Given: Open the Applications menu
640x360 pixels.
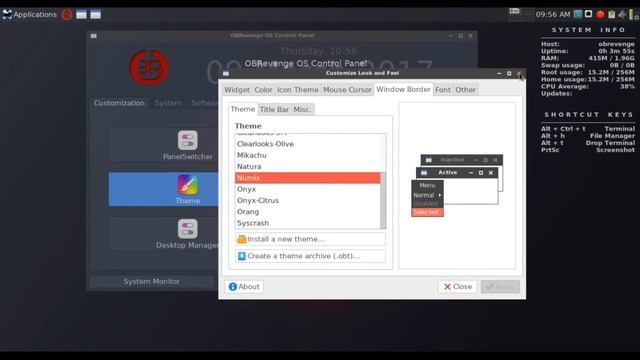Looking at the screenshot, I should pos(29,15).
